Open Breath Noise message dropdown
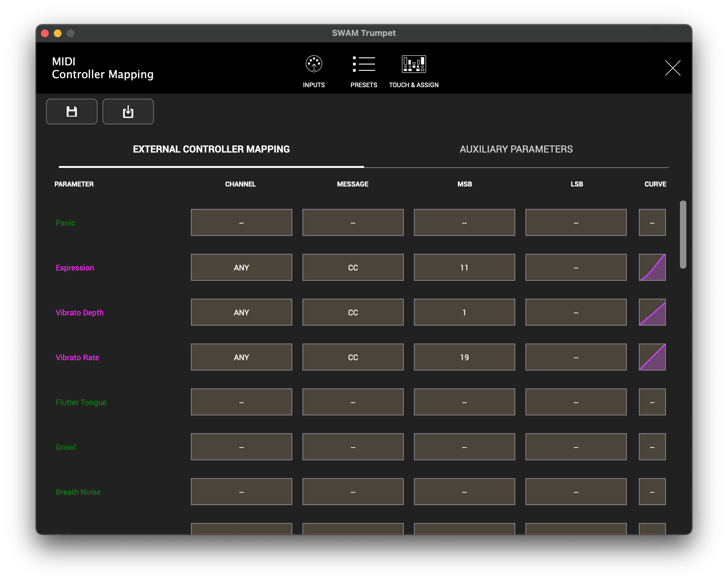The image size is (728, 582). (x=353, y=492)
